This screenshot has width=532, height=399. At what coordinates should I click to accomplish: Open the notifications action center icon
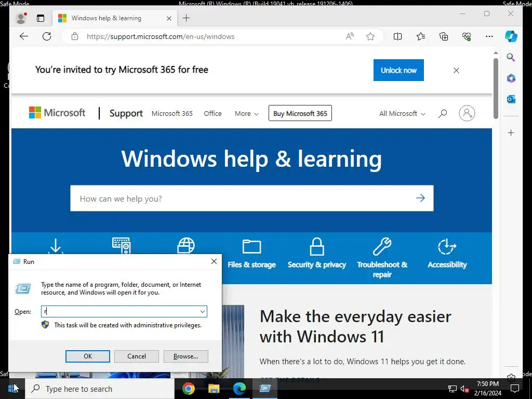click(x=515, y=389)
